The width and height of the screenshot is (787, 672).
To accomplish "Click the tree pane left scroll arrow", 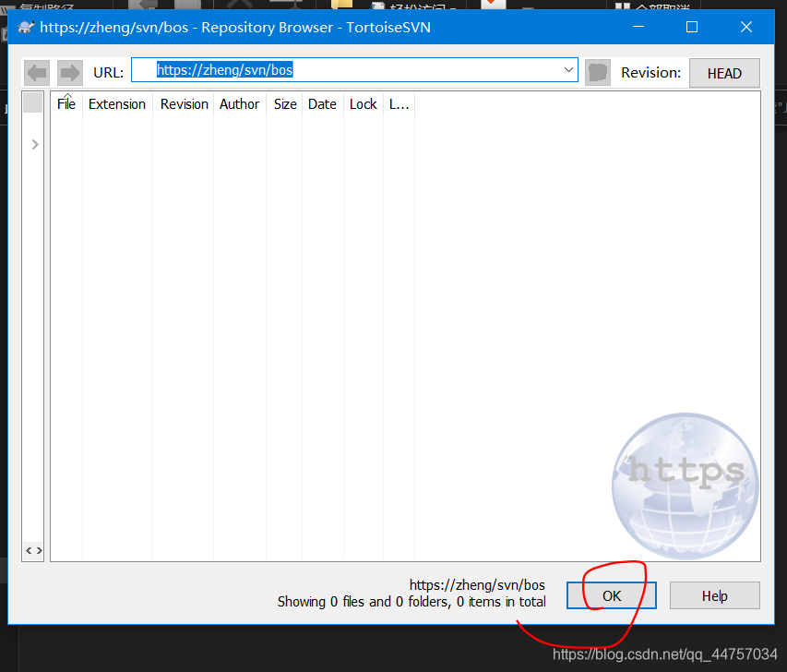I will pyautogui.click(x=29, y=550).
